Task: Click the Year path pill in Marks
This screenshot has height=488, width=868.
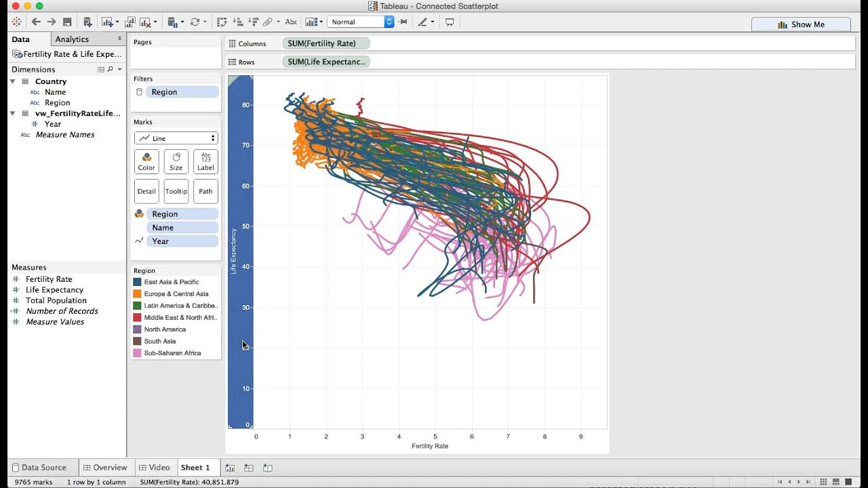Action: click(182, 241)
